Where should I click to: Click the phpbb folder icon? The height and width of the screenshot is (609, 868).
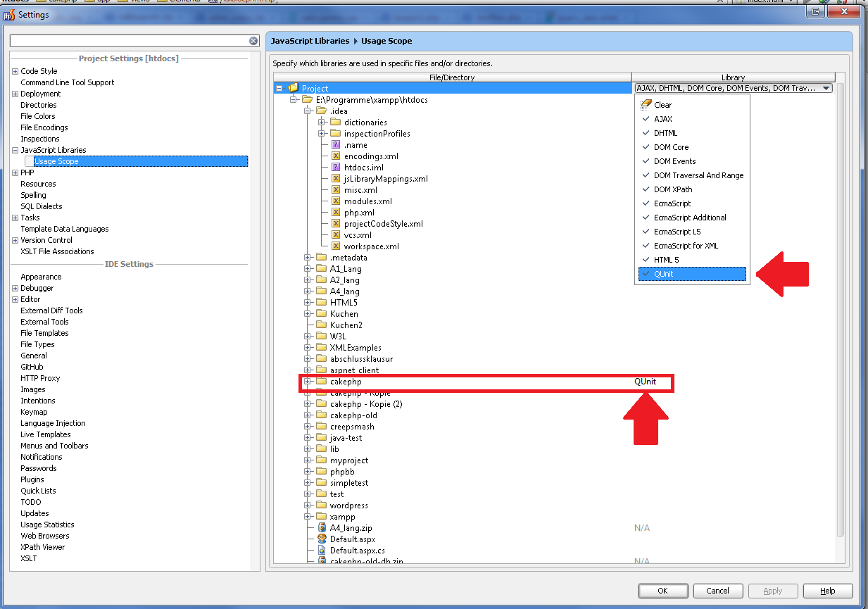(x=322, y=471)
